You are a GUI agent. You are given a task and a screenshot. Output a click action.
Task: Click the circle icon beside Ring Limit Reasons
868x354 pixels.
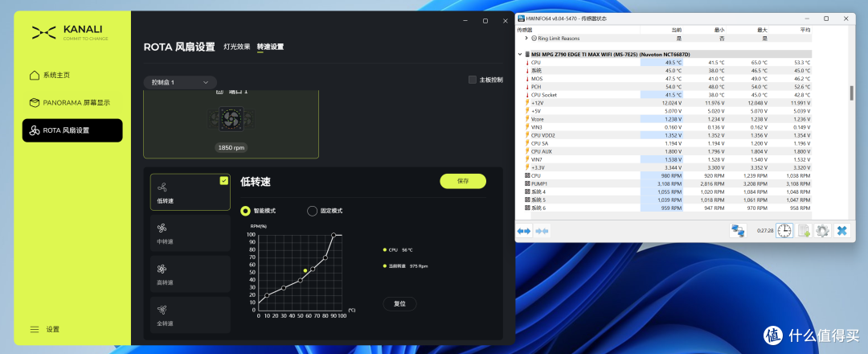(x=534, y=39)
